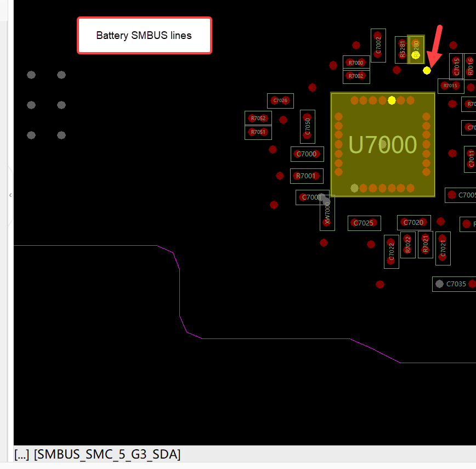The width and height of the screenshot is (476, 469).
Task: Select resistor R5281
Action: click(x=402, y=50)
